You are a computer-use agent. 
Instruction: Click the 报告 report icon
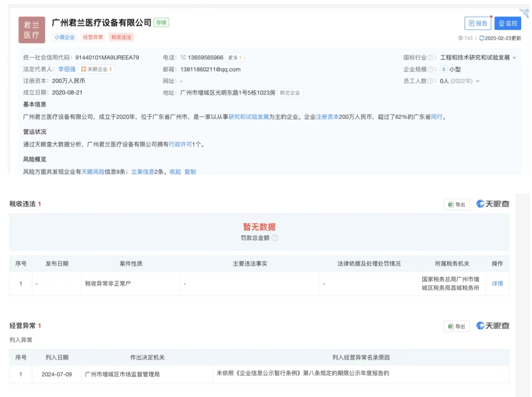[x=472, y=23]
